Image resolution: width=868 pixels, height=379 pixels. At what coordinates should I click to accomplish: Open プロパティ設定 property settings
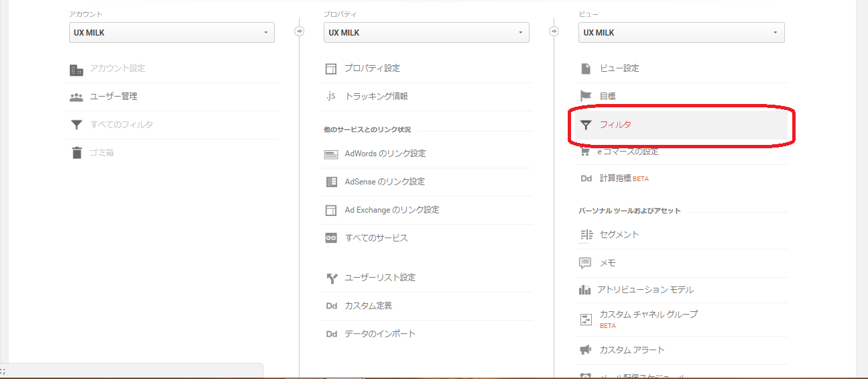click(372, 68)
